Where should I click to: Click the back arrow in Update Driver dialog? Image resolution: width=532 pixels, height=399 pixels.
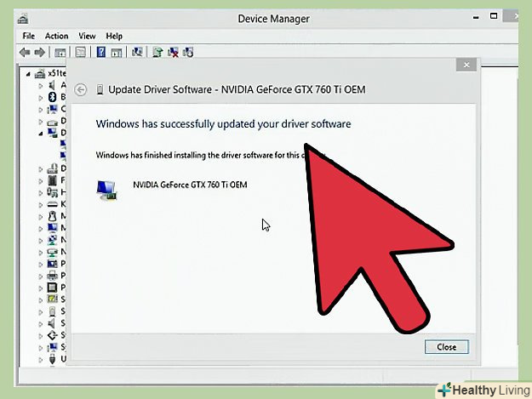(82, 89)
